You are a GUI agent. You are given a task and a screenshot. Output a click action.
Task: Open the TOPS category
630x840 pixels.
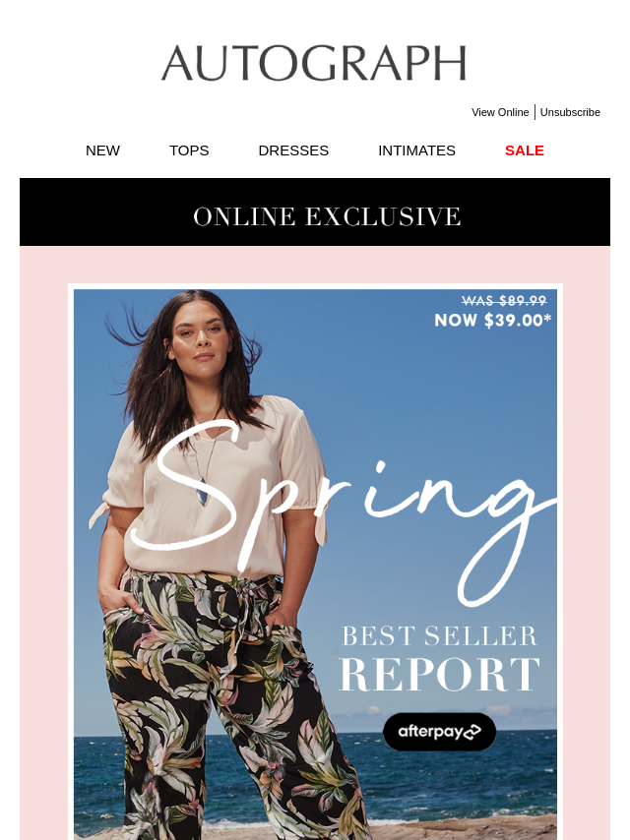189,150
